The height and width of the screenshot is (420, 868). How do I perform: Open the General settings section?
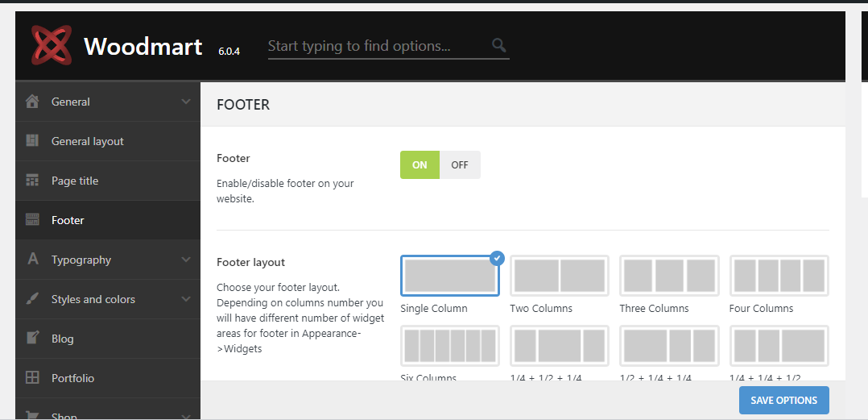click(x=108, y=102)
